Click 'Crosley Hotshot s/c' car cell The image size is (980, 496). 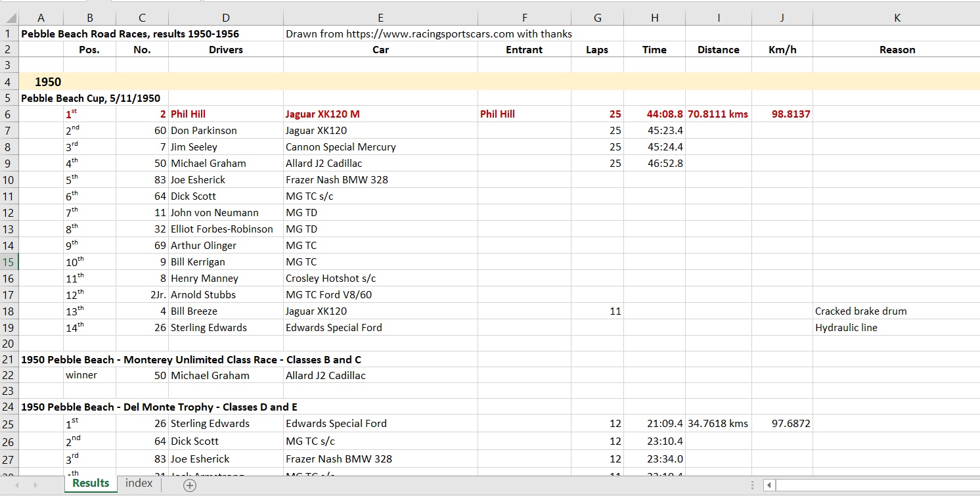tap(381, 278)
